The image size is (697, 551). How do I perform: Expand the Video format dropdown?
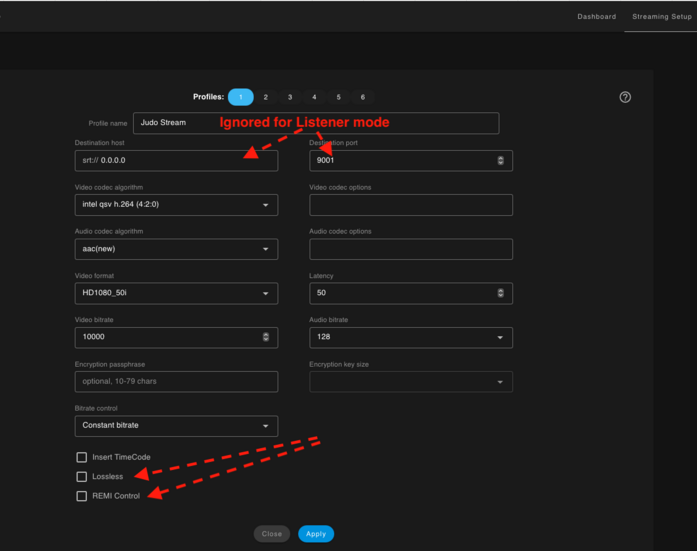(x=176, y=293)
